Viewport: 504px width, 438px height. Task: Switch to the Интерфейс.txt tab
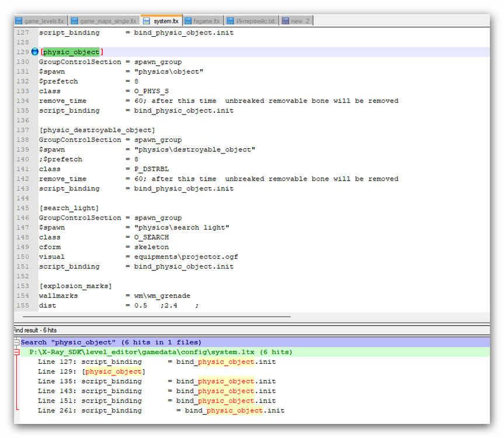255,21
